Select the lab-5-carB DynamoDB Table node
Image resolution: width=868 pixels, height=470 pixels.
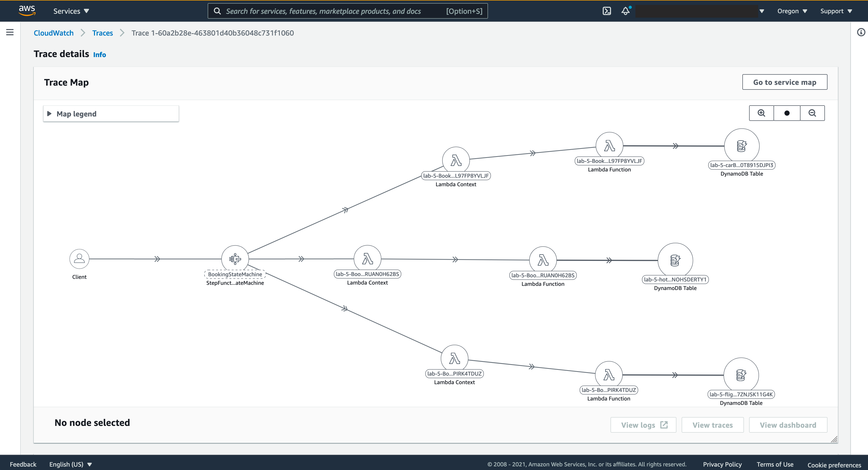742,146
